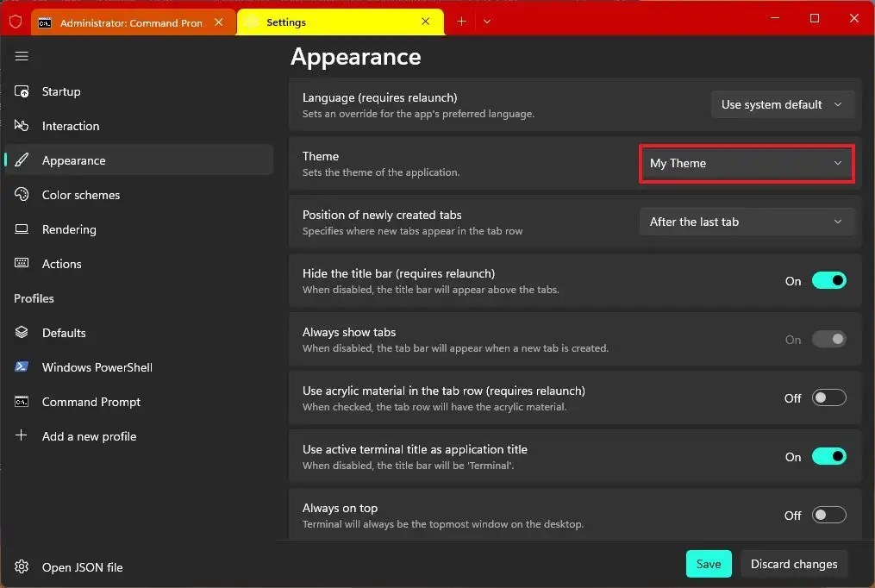Viewport: 875px width, 588px height.
Task: Open the Command Prompt profile settings
Action: point(91,402)
